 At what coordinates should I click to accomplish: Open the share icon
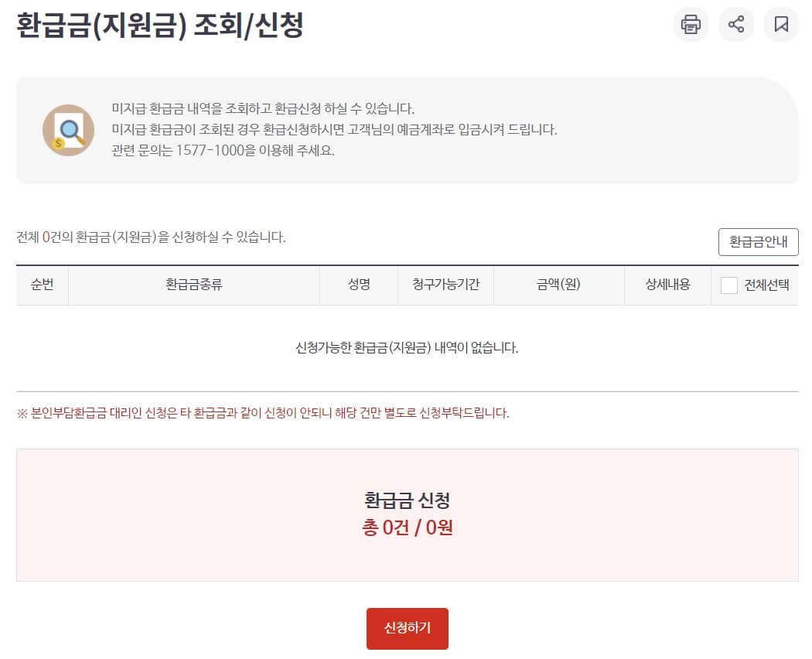(x=735, y=24)
